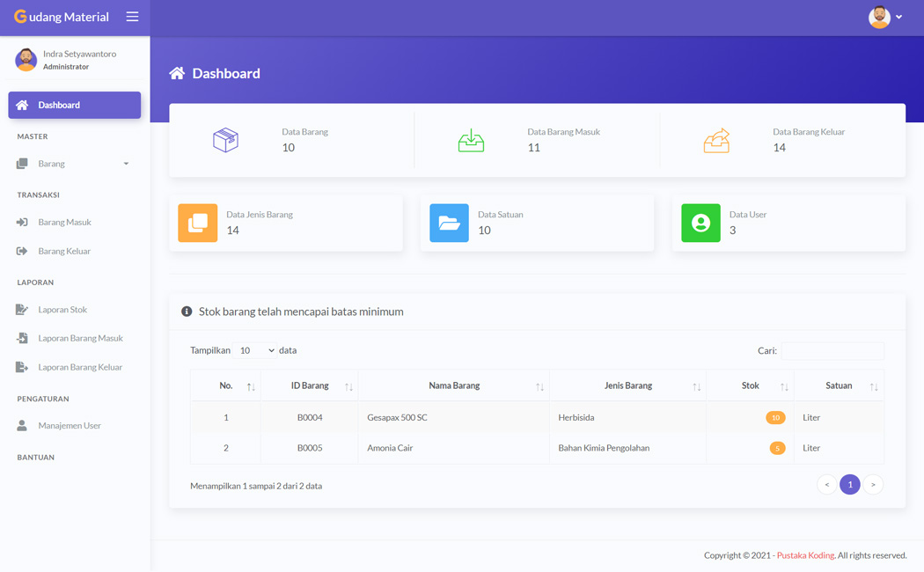The height and width of the screenshot is (572, 924).
Task: Click the green user icon on Data User card
Action: click(x=700, y=224)
